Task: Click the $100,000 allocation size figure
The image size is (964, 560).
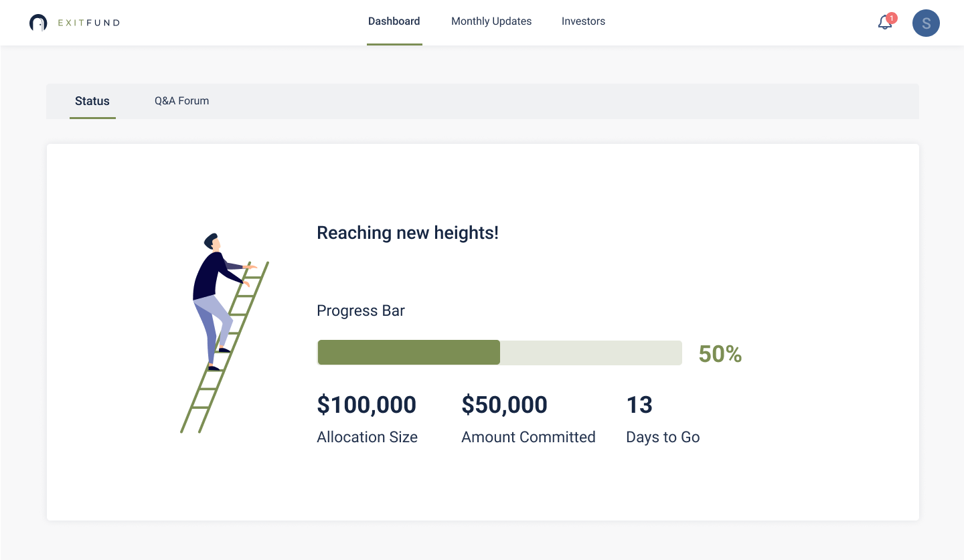Action: coord(367,405)
